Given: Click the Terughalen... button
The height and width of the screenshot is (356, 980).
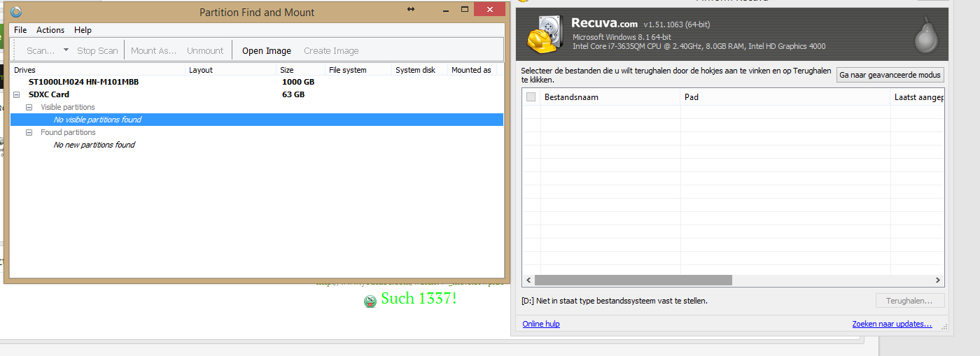Looking at the screenshot, I should coord(910,301).
